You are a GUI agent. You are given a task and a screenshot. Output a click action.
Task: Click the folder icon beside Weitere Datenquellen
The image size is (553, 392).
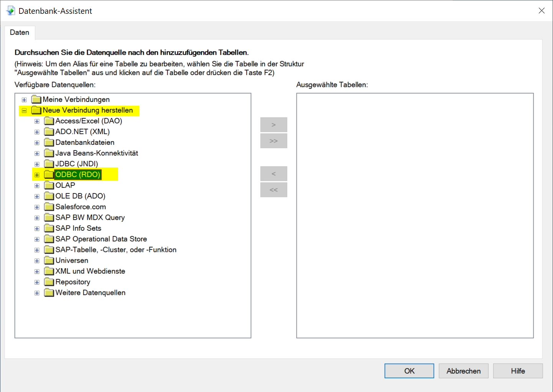point(49,293)
